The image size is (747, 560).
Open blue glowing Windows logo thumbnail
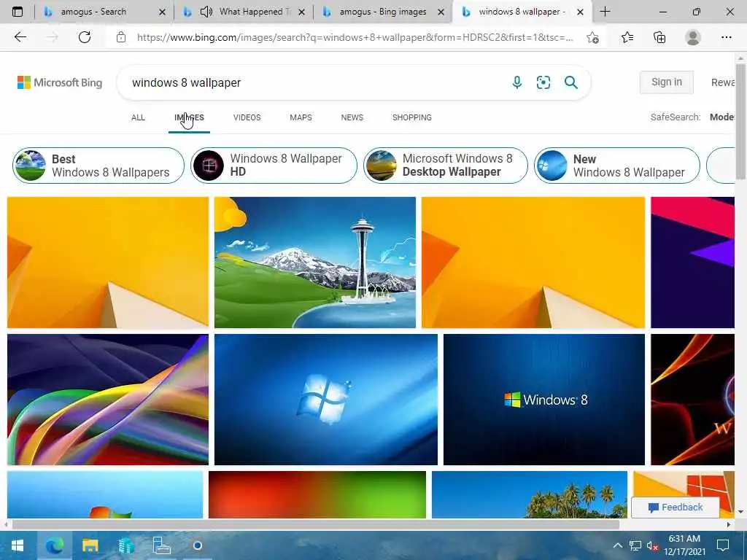[326, 400]
